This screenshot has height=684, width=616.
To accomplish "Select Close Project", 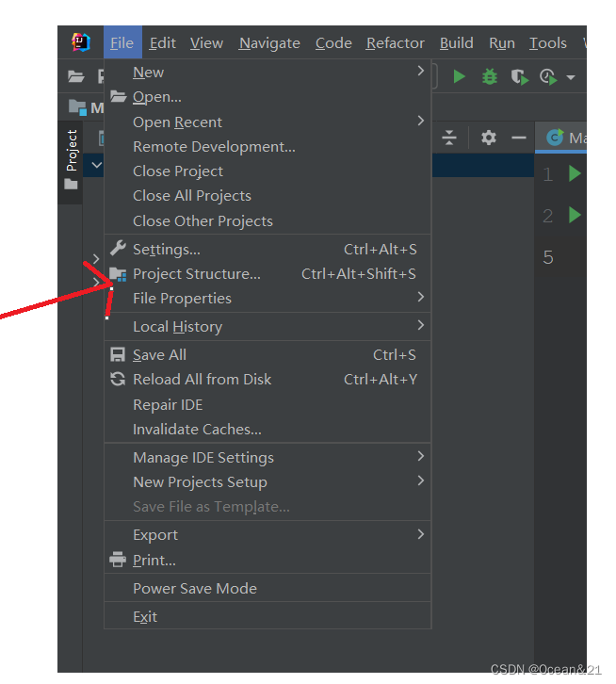I will (x=267, y=171).
